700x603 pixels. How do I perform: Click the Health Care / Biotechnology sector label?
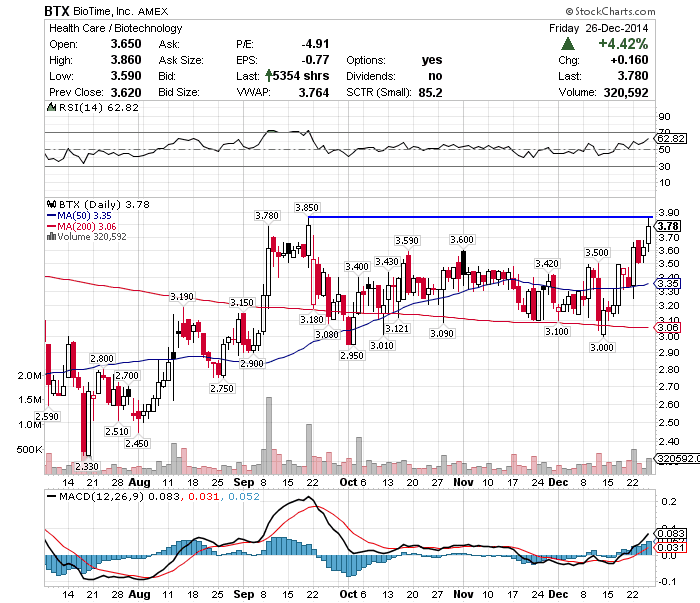point(116,28)
